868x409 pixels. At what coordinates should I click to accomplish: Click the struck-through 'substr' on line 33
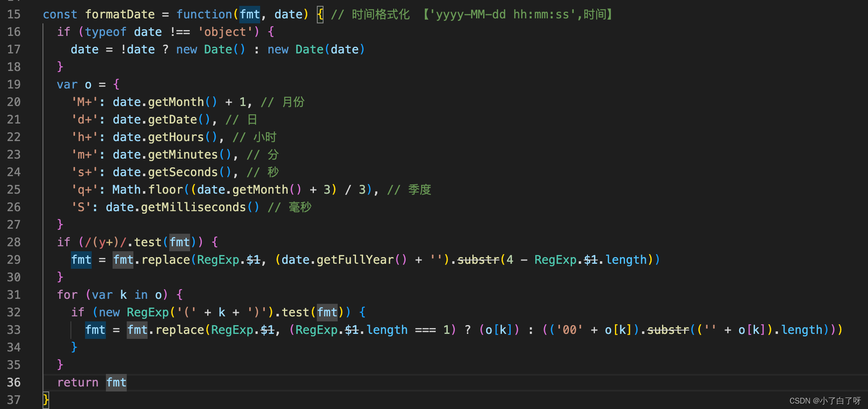click(668, 330)
